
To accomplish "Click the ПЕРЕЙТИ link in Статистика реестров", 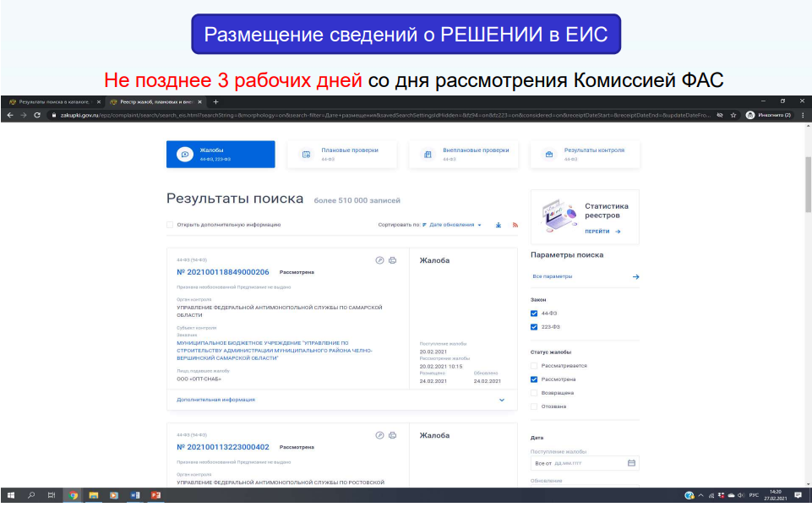I will point(603,231).
